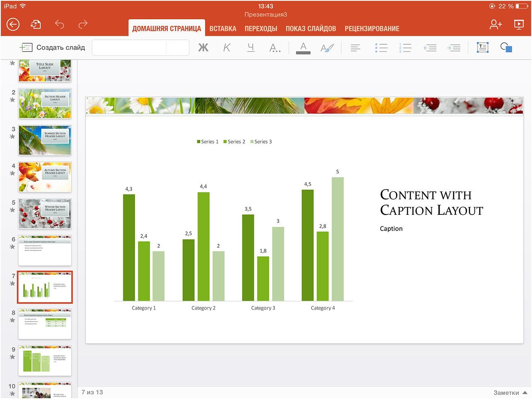
Task: Open sharing options via the add-person icon
Action: point(495,24)
